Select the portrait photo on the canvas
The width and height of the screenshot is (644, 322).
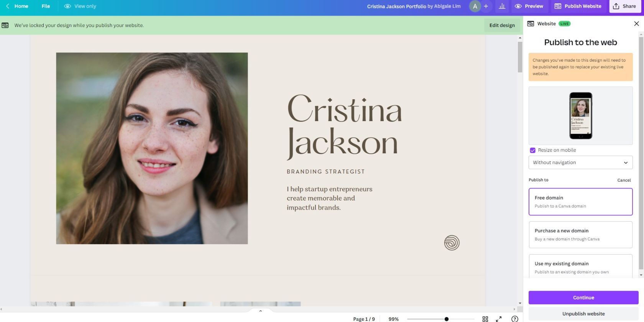click(152, 148)
